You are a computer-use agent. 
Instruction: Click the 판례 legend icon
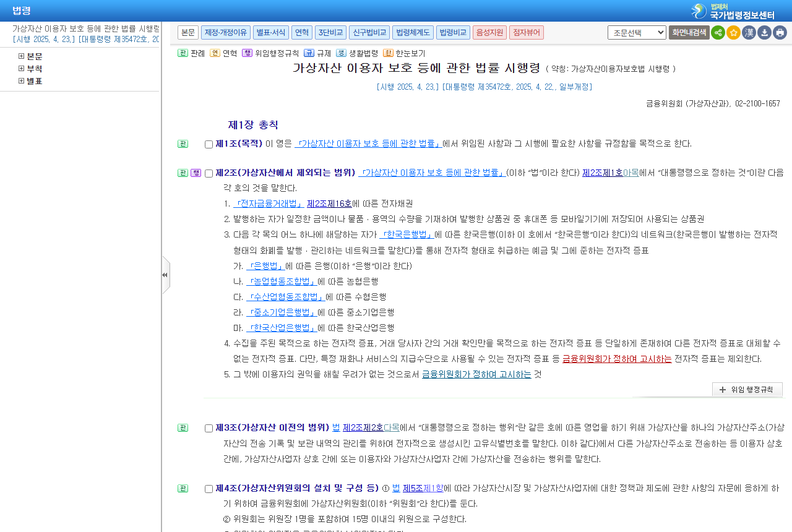click(x=183, y=53)
